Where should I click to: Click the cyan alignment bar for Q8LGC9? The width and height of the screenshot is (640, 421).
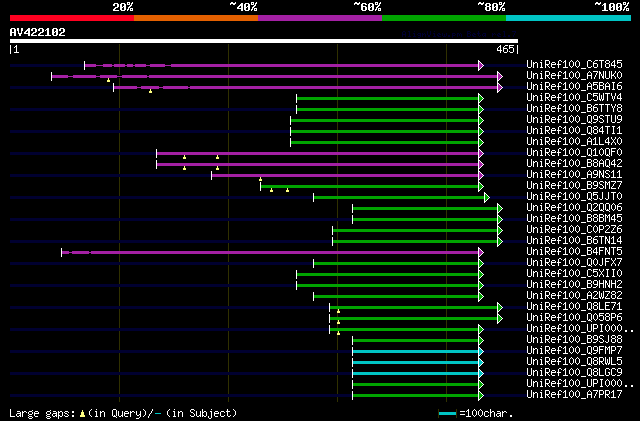coord(416,374)
